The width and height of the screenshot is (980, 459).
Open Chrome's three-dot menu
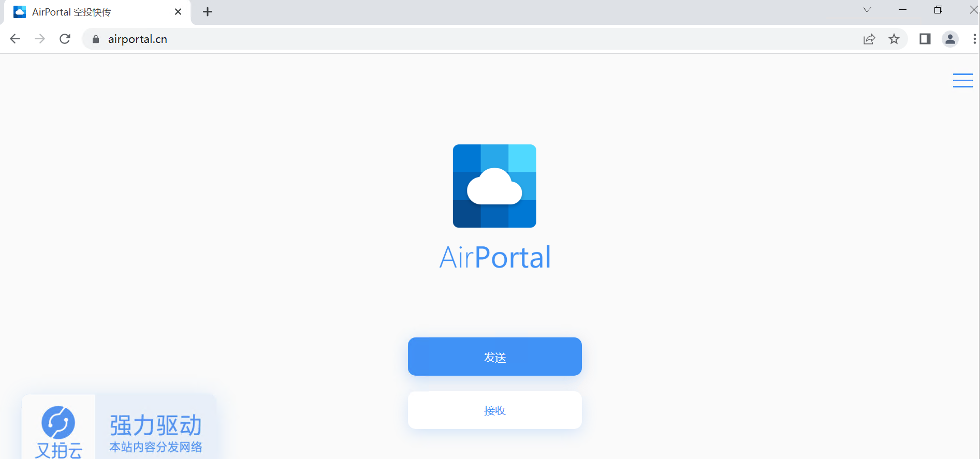[974, 39]
